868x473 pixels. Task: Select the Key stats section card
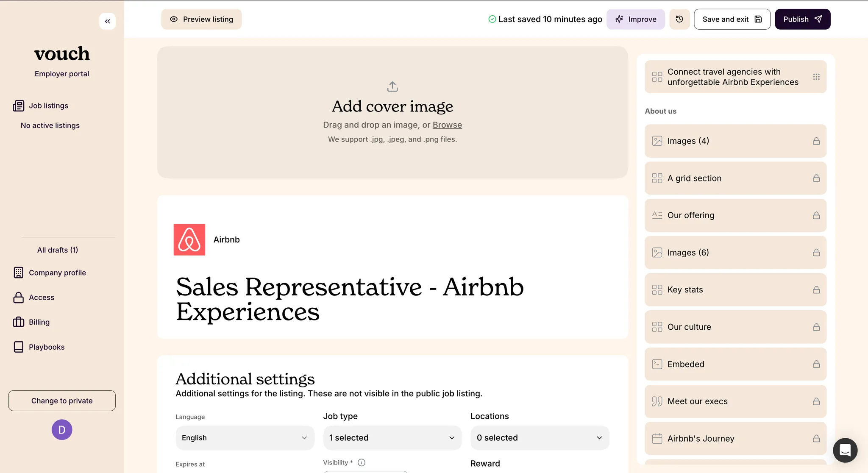735,290
